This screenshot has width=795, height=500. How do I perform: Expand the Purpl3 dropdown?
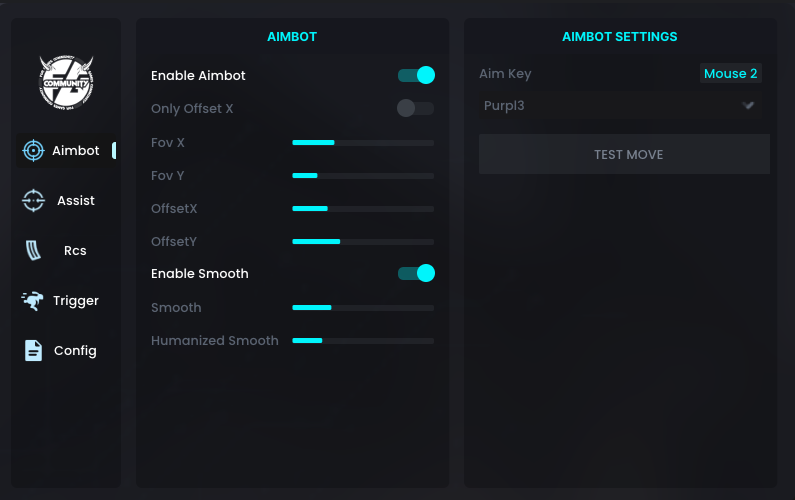point(619,105)
